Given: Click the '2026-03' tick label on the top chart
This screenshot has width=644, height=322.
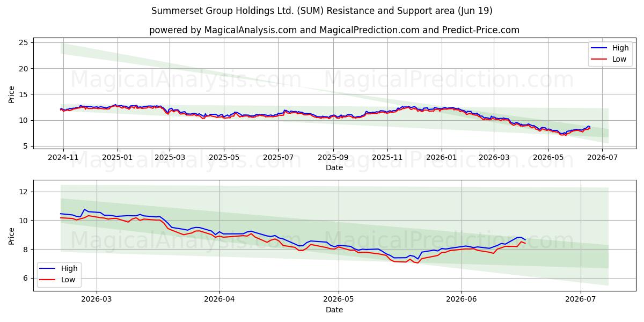Looking at the screenshot, I should coord(494,158).
